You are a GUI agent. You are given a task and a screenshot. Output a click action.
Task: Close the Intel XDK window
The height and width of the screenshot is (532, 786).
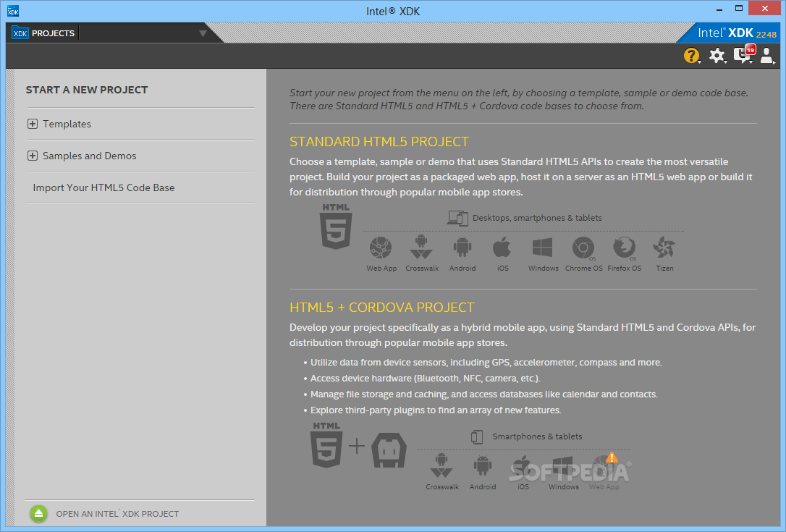(764, 9)
